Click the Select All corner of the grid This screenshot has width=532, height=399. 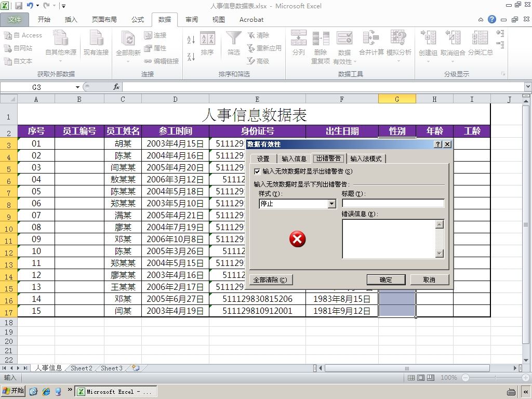[8, 99]
